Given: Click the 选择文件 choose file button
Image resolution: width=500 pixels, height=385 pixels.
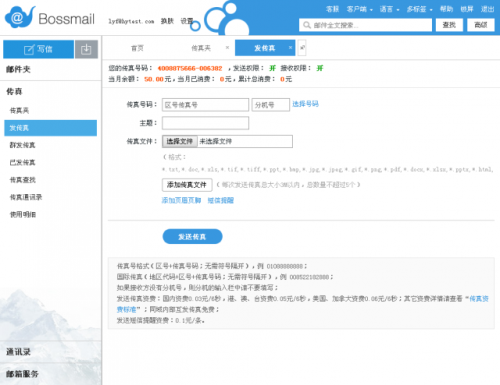Looking at the screenshot, I should click(x=180, y=141).
